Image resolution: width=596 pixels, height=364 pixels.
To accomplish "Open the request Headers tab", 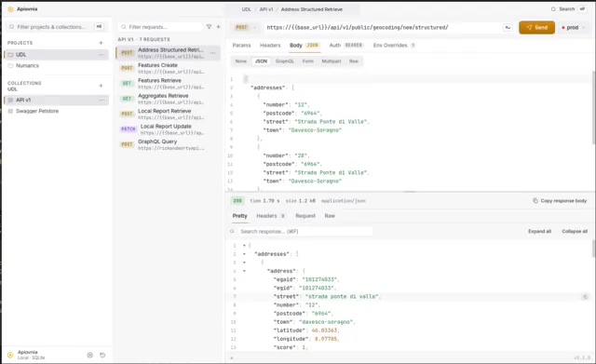I will click(270, 46).
